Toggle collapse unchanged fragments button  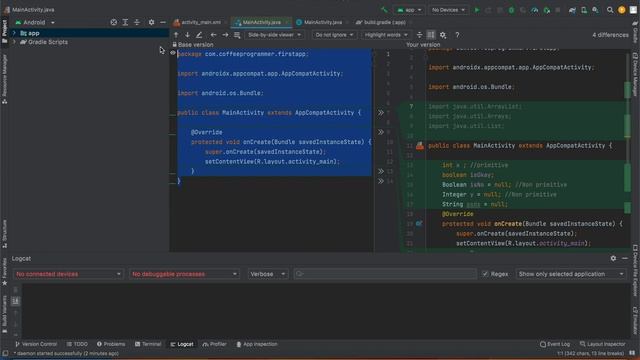point(420,35)
